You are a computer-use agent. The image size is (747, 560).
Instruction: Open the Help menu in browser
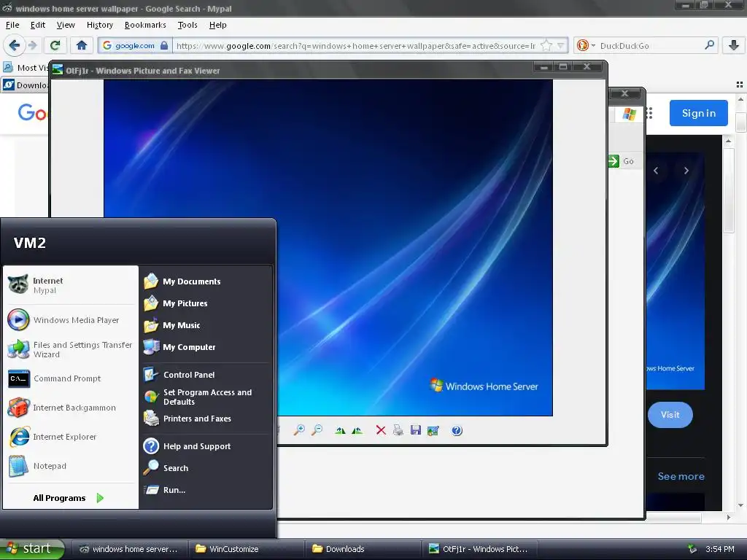217,25
